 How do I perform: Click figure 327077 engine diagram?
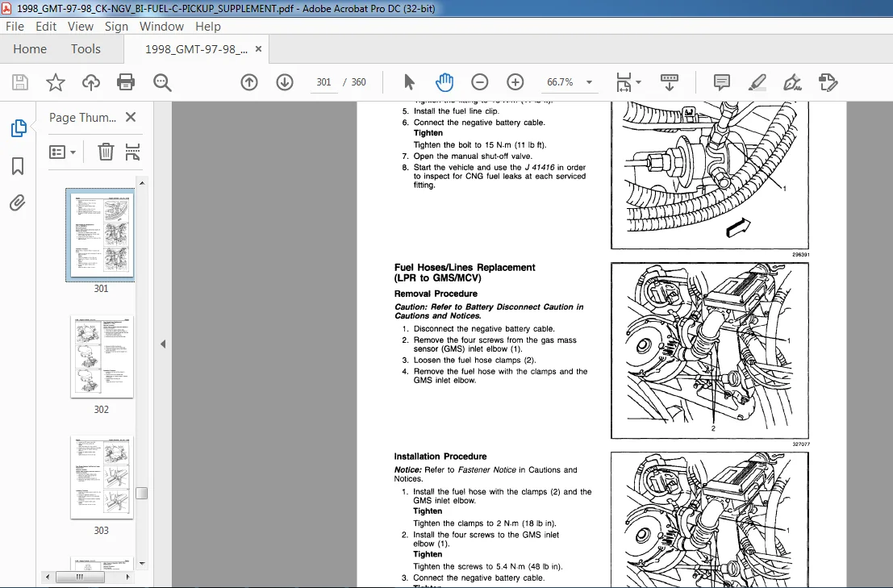coord(710,351)
